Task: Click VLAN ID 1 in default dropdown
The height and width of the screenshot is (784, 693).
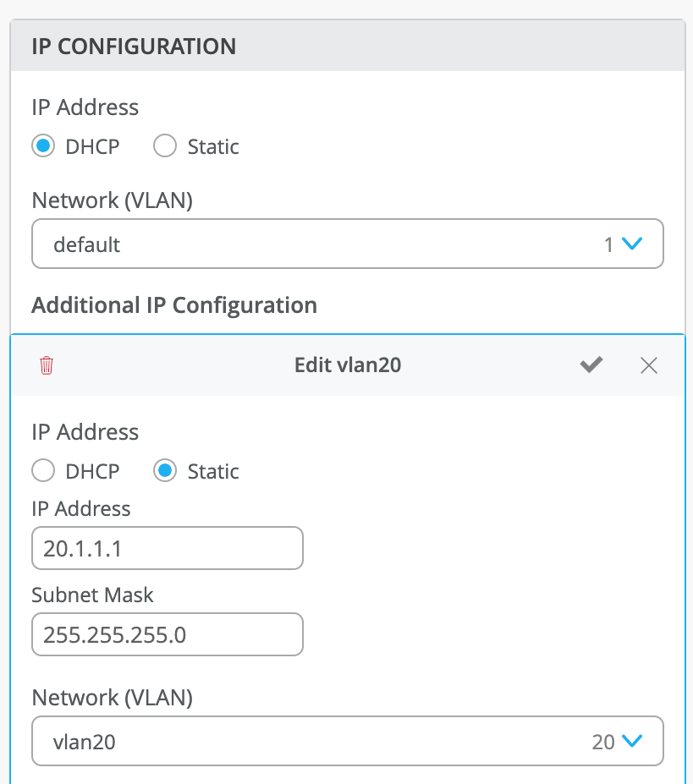Action: 608,245
